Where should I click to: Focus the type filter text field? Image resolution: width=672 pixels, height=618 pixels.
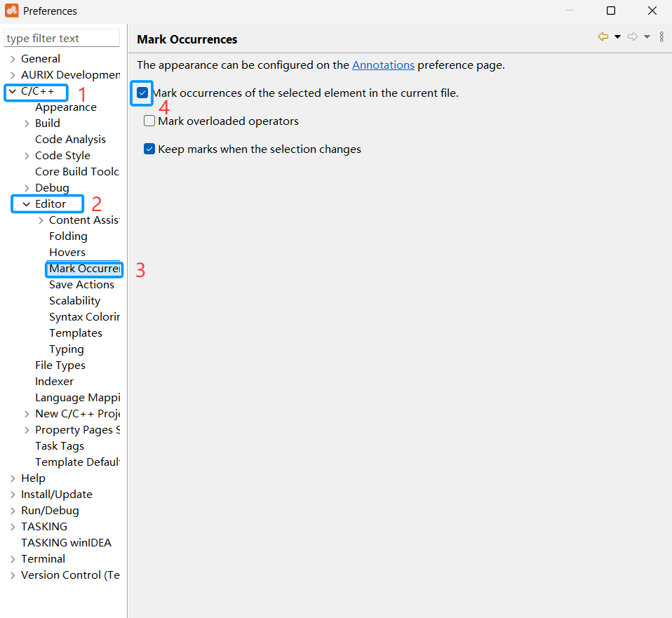tap(62, 38)
